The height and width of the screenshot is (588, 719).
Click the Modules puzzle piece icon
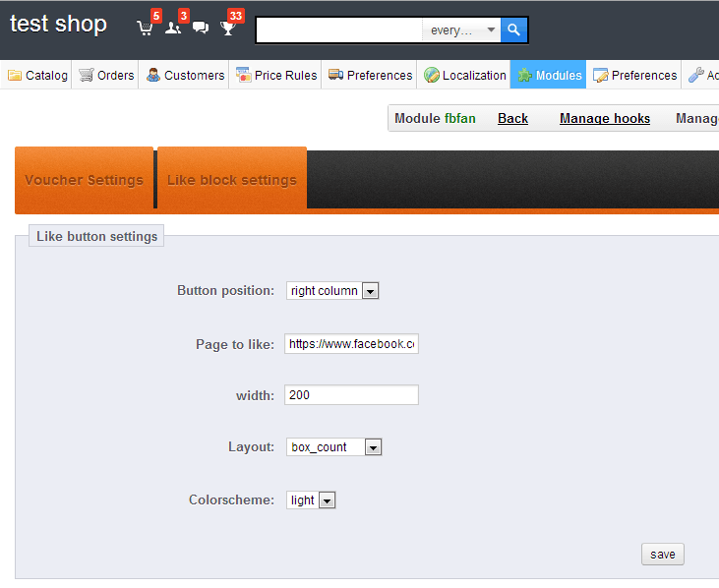525,75
